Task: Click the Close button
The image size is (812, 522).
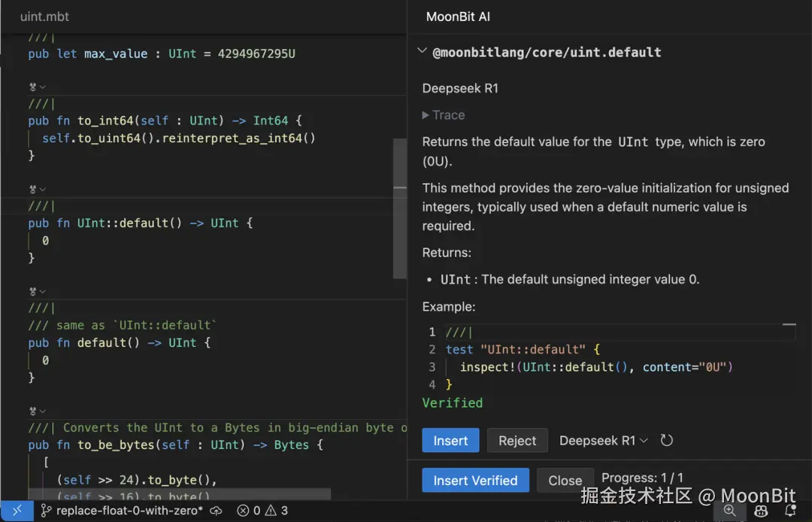Action: 565,480
